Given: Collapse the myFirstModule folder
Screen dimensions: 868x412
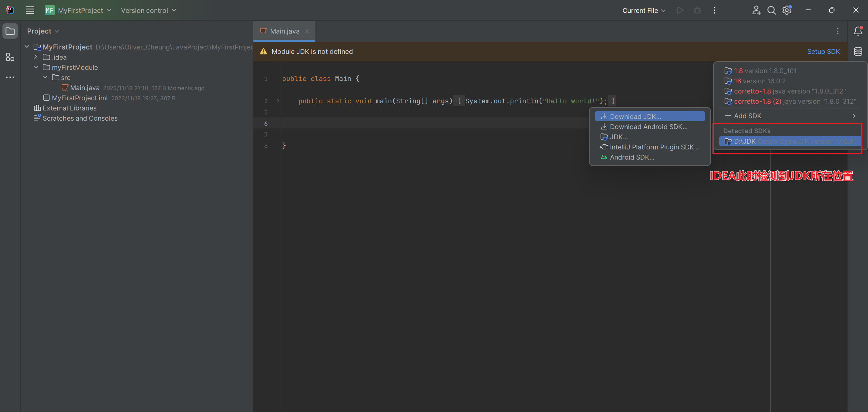Looking at the screenshot, I should pos(36,67).
